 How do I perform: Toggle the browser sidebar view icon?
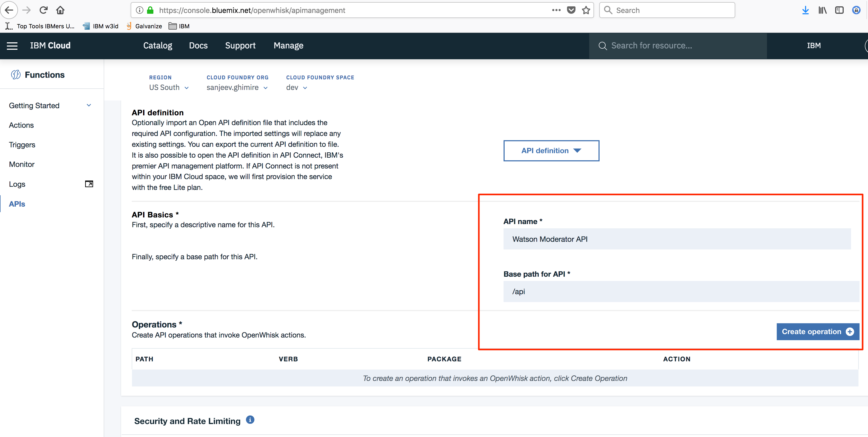click(x=839, y=10)
